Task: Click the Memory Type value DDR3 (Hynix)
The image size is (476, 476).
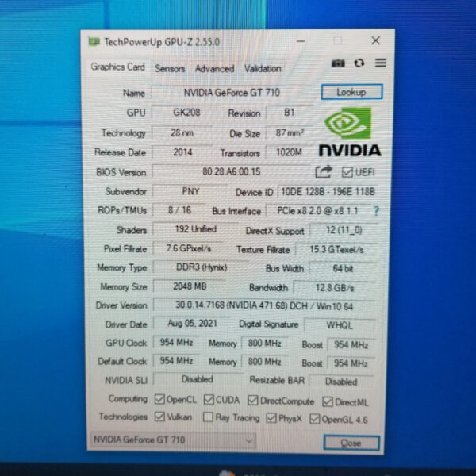Action: coord(202,267)
